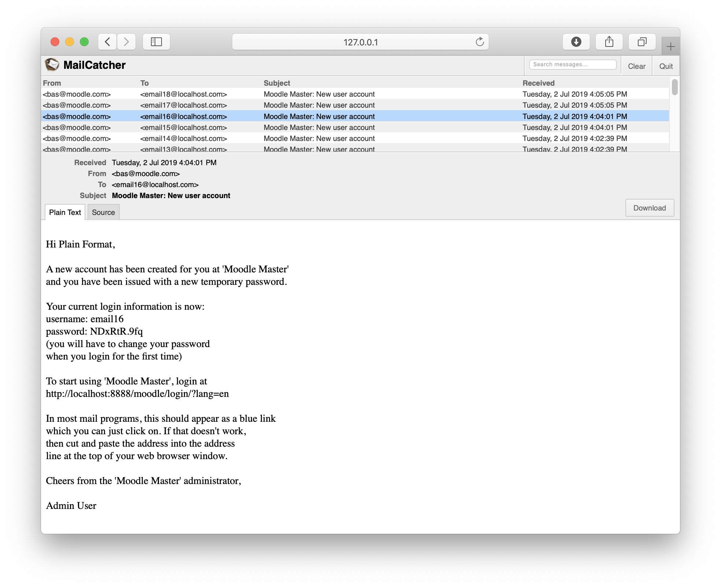
Task: Click the Subject column header
Action: pos(277,83)
